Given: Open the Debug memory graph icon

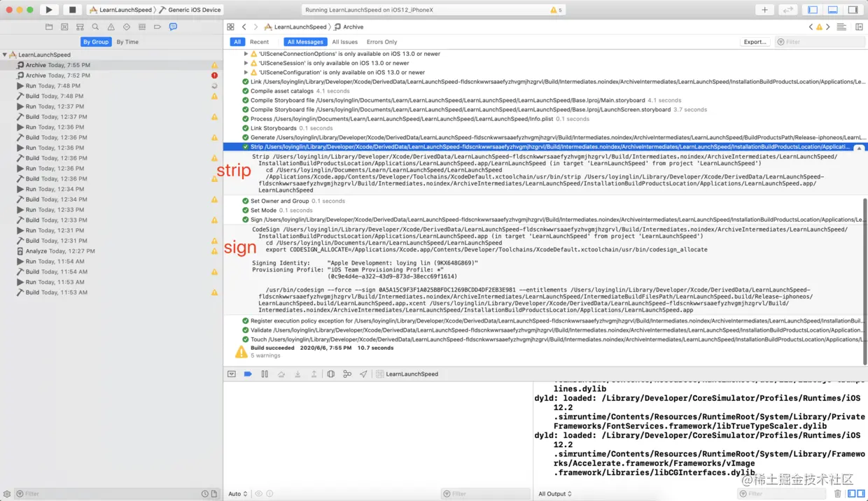Looking at the screenshot, I should pos(347,374).
